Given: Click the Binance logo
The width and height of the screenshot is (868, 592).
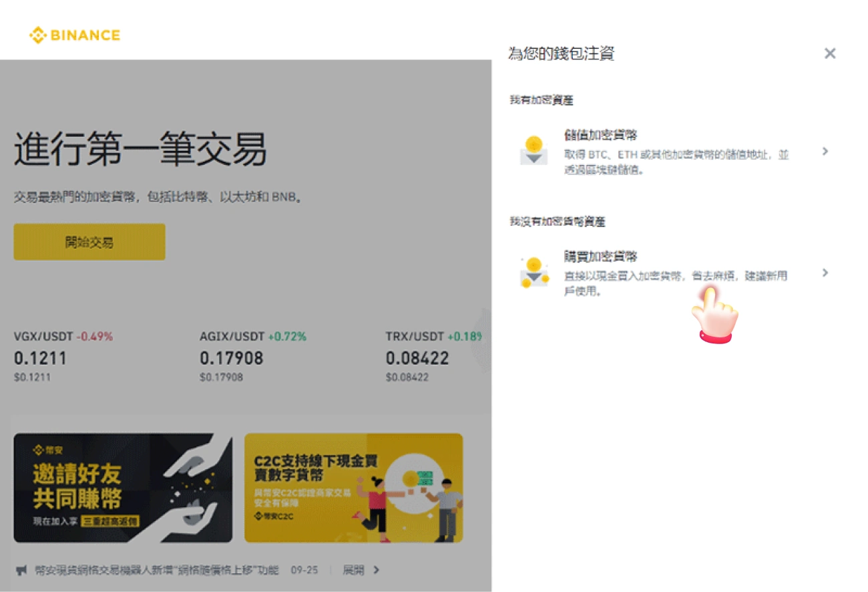Looking at the screenshot, I should point(73,35).
